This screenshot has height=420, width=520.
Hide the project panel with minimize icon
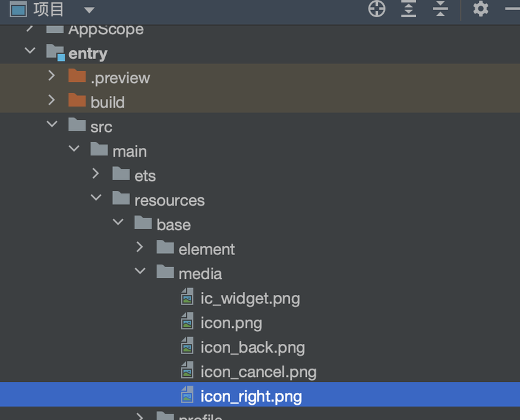pyautogui.click(x=512, y=9)
